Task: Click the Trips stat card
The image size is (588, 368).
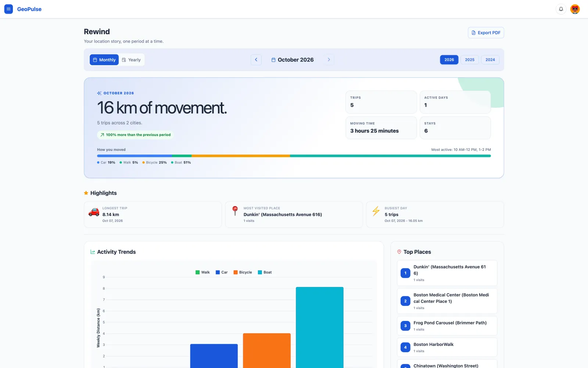Action: (x=381, y=102)
